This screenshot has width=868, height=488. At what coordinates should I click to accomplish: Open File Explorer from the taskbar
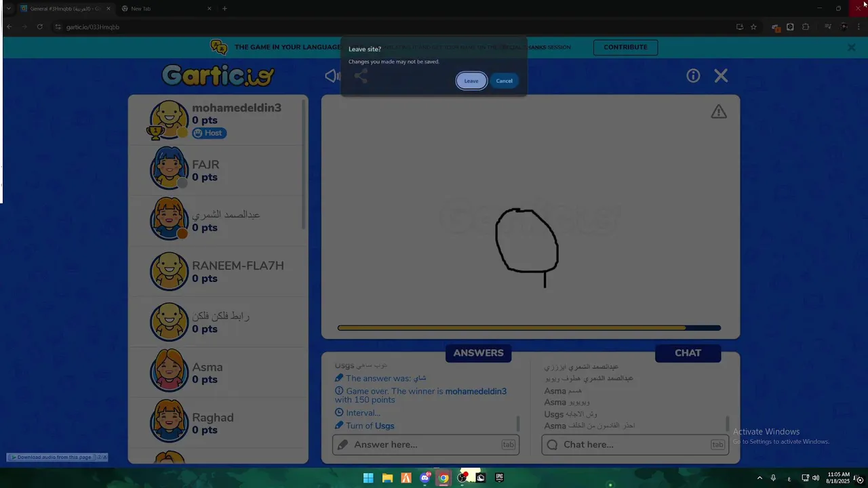point(387,478)
